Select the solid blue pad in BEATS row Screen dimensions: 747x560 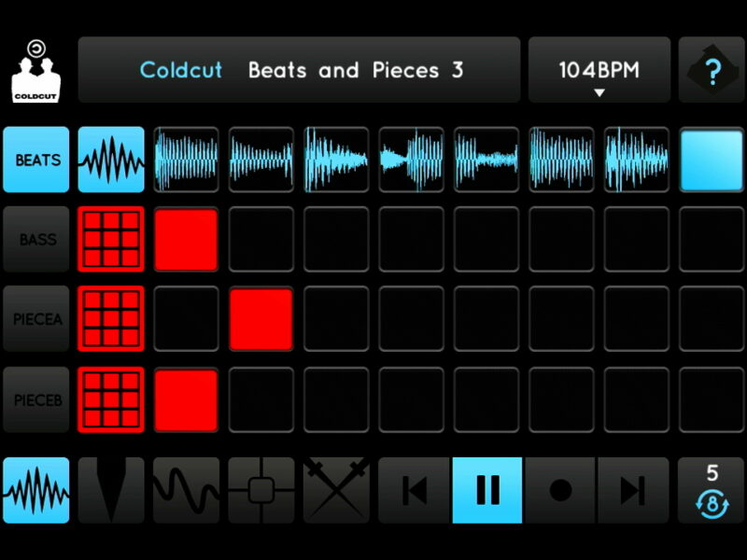pos(712,160)
